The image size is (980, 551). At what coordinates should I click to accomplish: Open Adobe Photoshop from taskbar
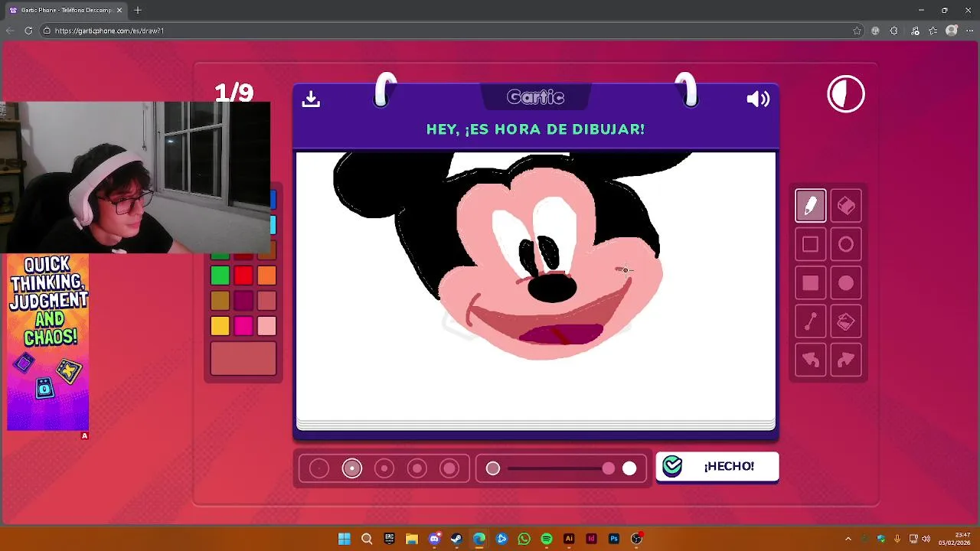click(x=614, y=539)
